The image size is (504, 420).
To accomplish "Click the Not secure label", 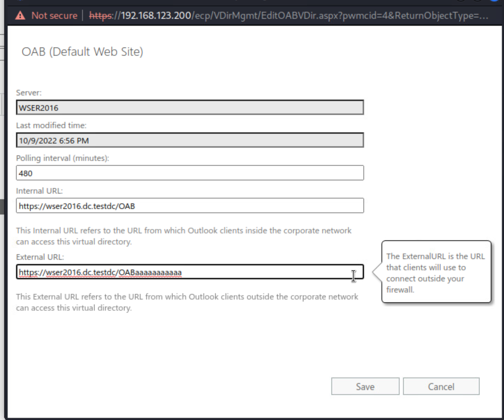I will click(x=54, y=16).
